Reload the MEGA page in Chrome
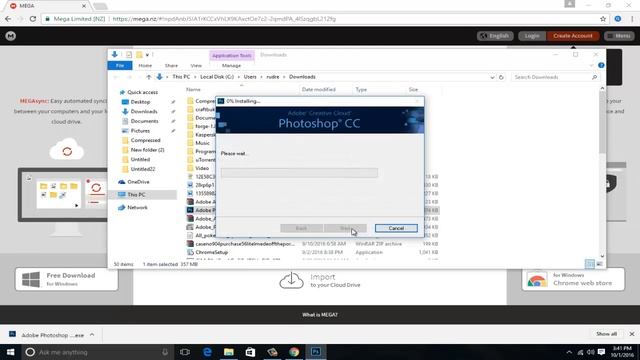Image resolution: width=640 pixels, height=360 pixels. tap(33, 19)
